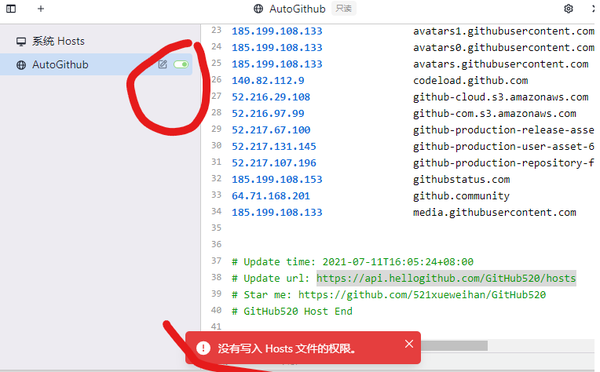Click githubstatus.com hostname
The image size is (600, 372).
[x=461, y=179]
